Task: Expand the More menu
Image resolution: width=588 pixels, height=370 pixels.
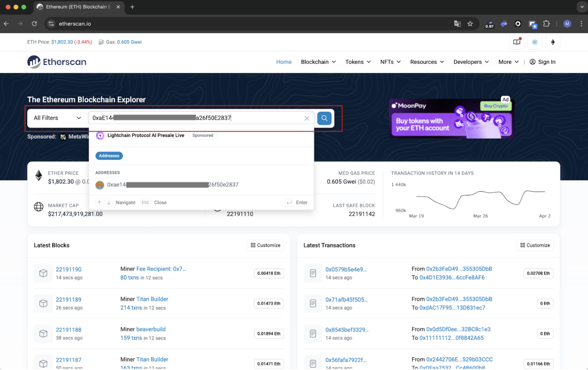Action: tap(508, 62)
